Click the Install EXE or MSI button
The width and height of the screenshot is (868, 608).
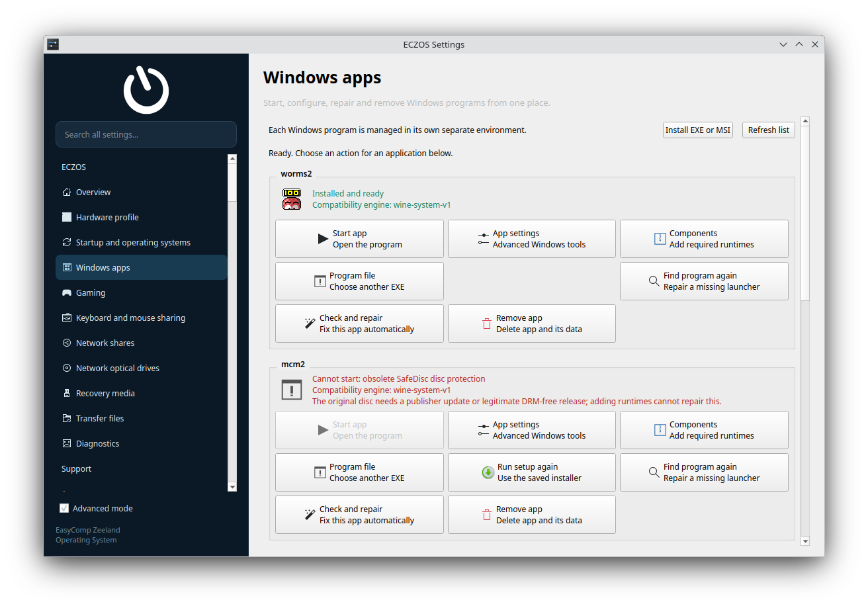click(698, 130)
